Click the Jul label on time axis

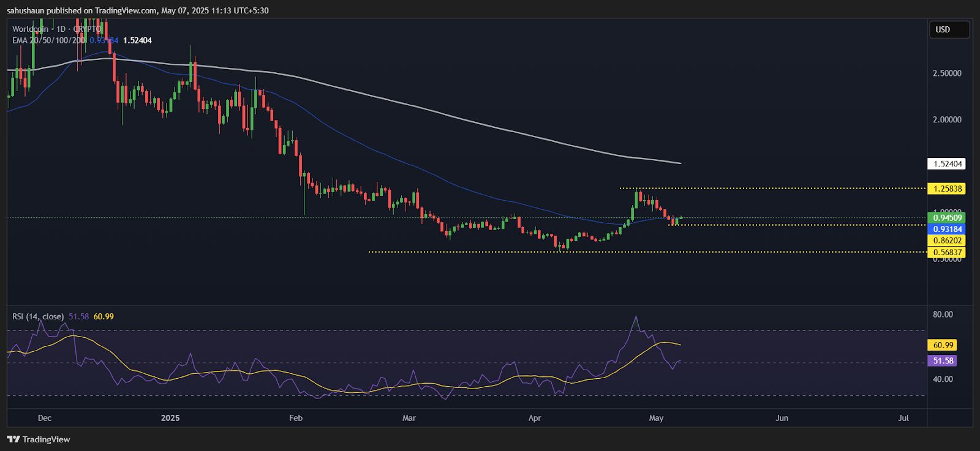coord(903,419)
